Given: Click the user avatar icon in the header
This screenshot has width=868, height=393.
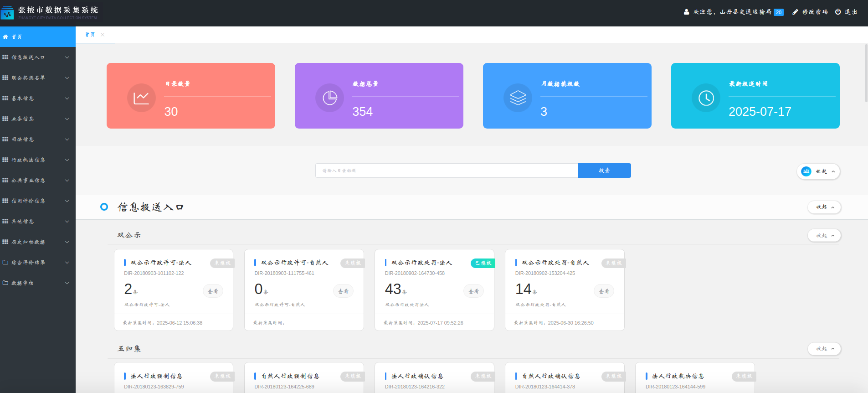Looking at the screenshot, I should tap(686, 12).
